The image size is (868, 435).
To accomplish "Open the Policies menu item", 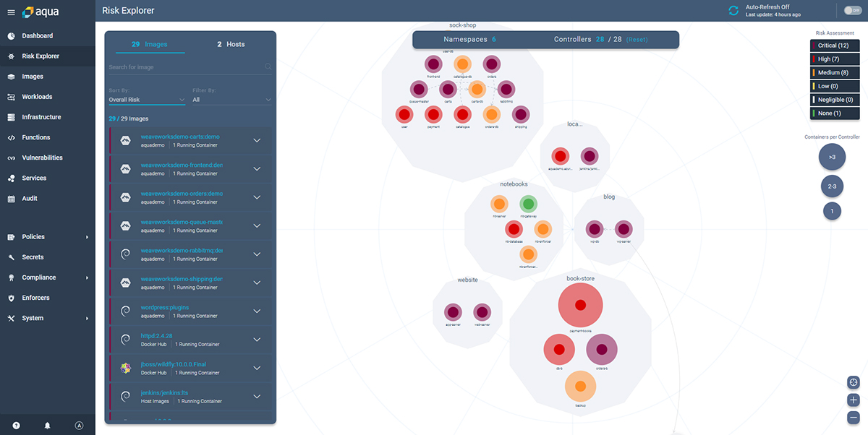I will pyautogui.click(x=48, y=237).
